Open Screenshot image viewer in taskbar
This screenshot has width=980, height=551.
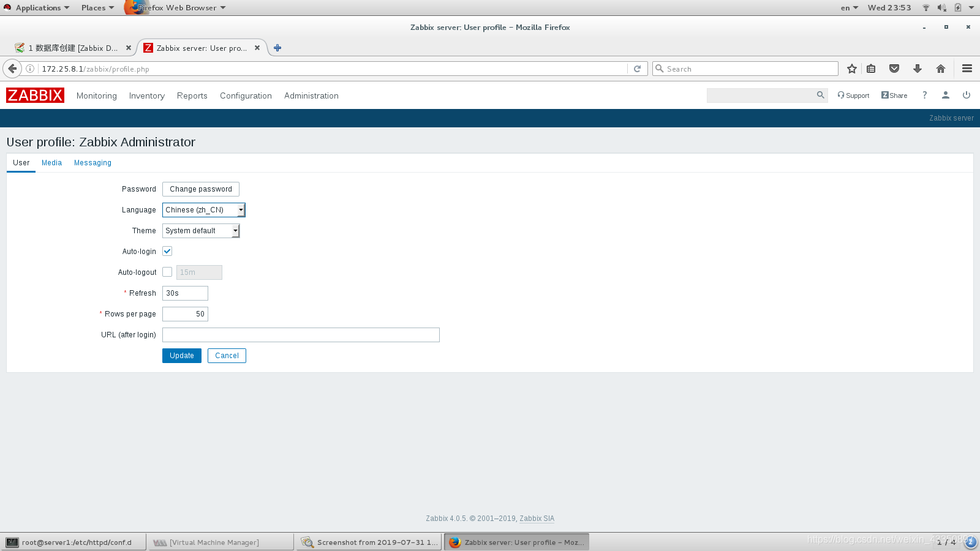click(369, 542)
